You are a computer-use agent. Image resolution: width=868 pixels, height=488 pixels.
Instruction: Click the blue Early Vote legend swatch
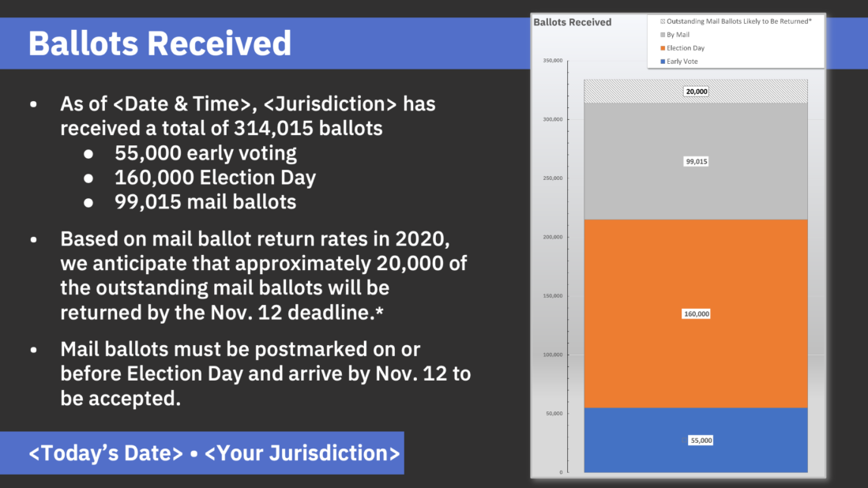point(663,62)
